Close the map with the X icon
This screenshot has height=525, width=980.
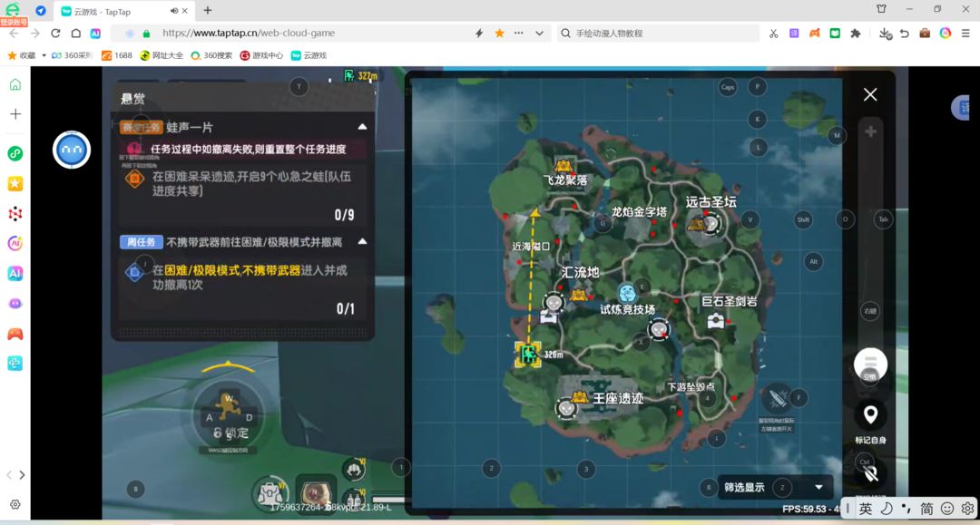[x=870, y=94]
